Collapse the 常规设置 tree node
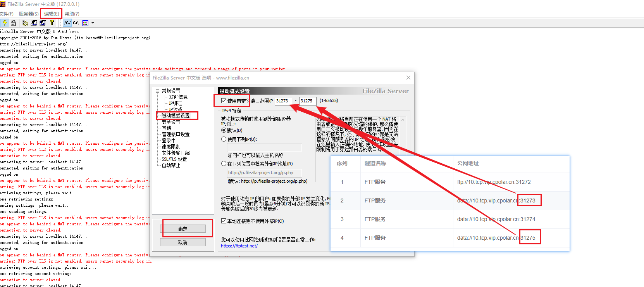Screen dimensions: 644x287 (x=158, y=91)
